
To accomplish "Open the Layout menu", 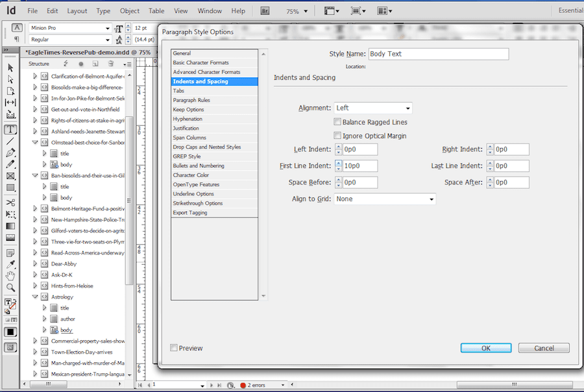I will (77, 11).
